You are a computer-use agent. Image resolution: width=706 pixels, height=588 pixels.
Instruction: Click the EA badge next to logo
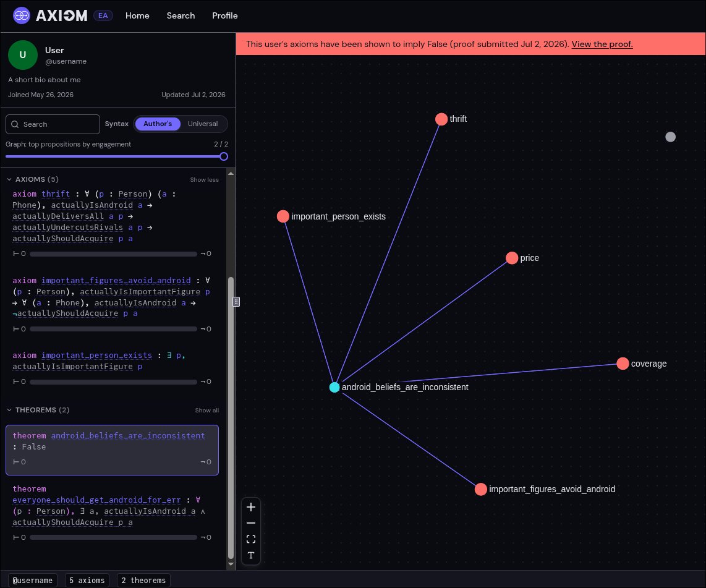103,15
